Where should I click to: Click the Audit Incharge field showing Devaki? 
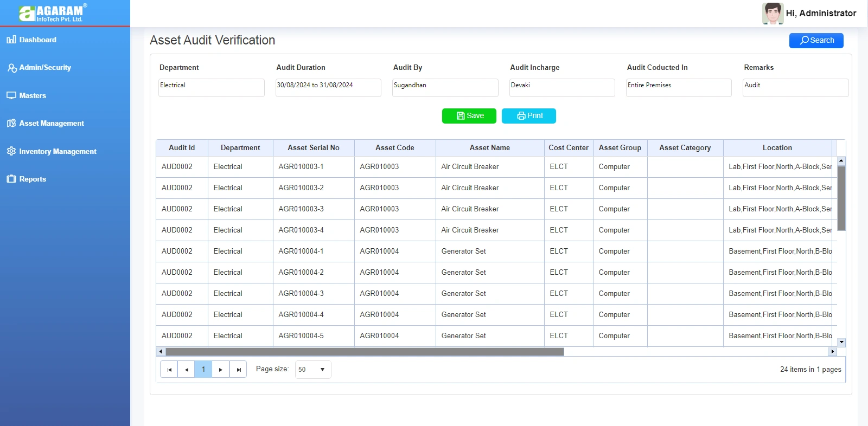[x=562, y=88]
